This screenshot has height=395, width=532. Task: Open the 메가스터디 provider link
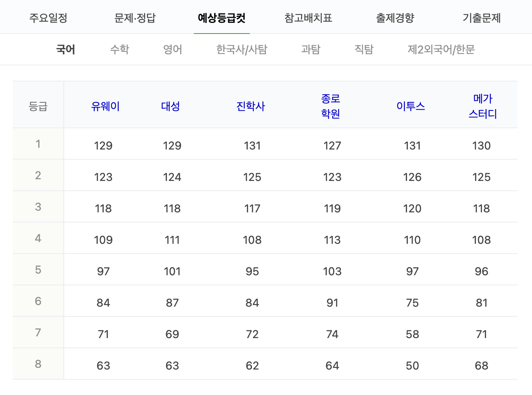[x=482, y=104]
